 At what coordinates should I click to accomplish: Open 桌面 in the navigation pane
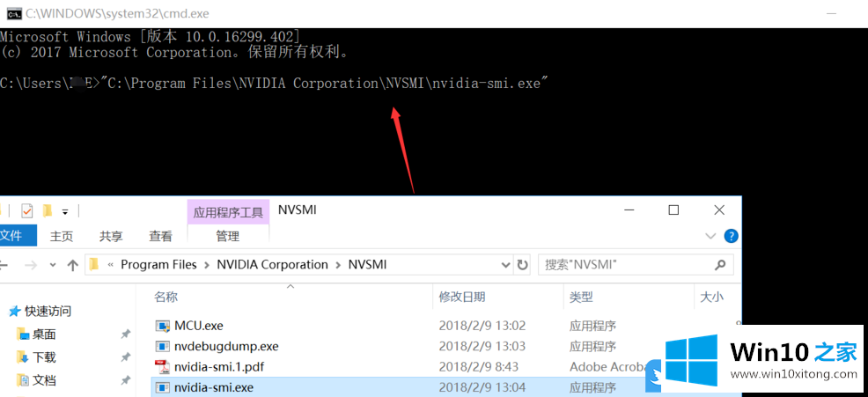(x=37, y=335)
